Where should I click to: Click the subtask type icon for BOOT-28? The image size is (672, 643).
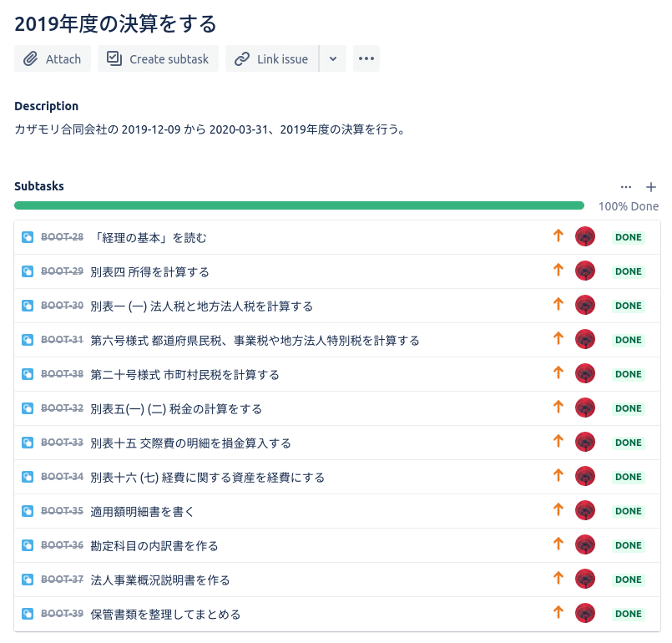28,237
